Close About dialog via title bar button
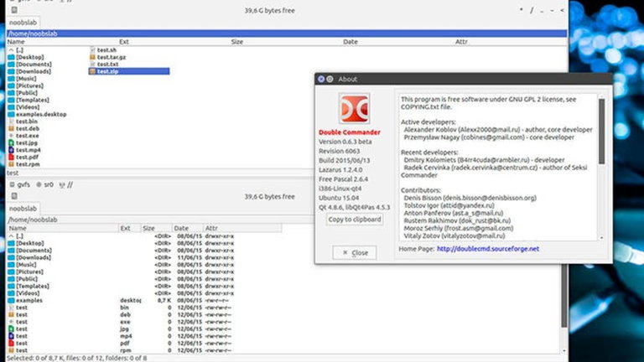The image size is (644, 362). coord(321,79)
